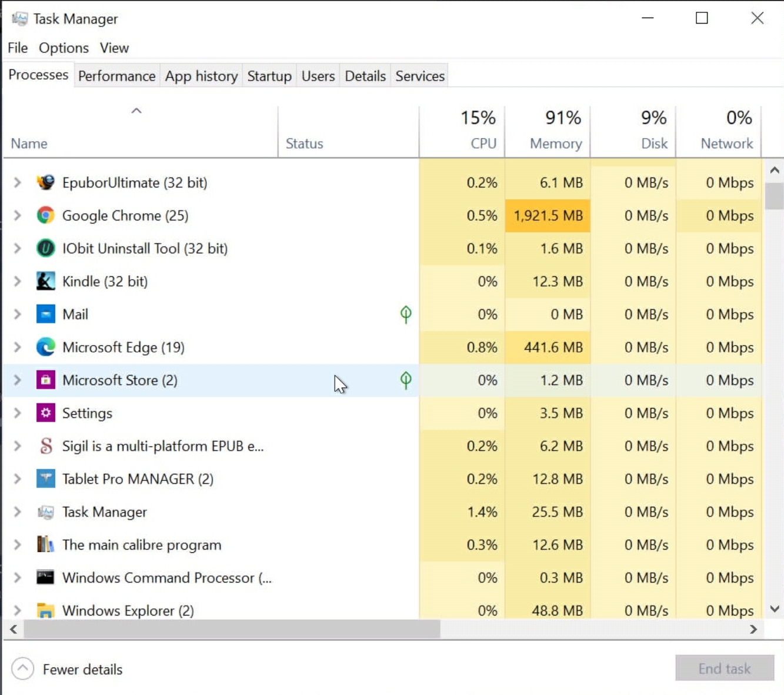The height and width of the screenshot is (695, 784).
Task: Click the calibre program books icon
Action: coord(45,544)
